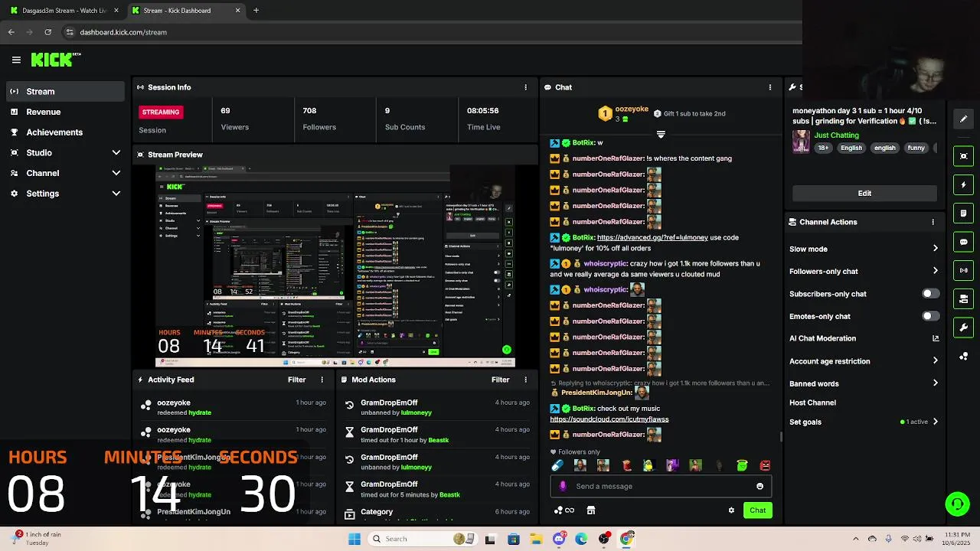Viewport: 980px width, 551px height.
Task: Open a new browser tab with the plus button
Action: coord(256,11)
